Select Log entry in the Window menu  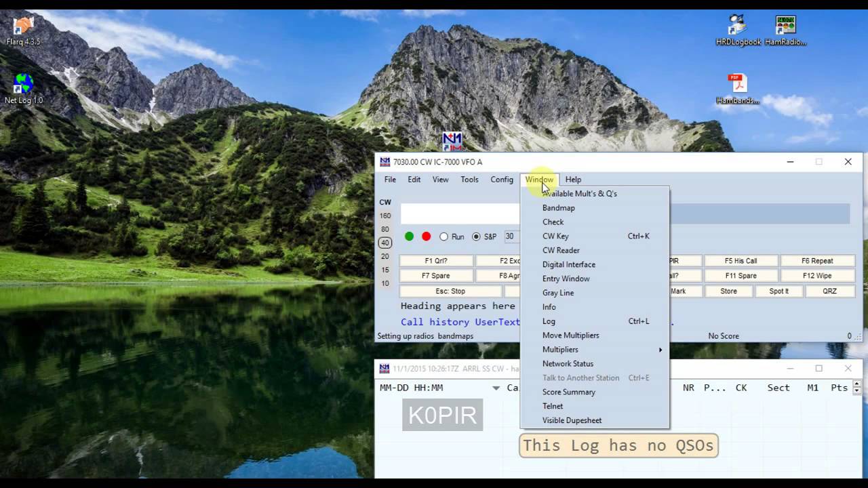point(595,321)
